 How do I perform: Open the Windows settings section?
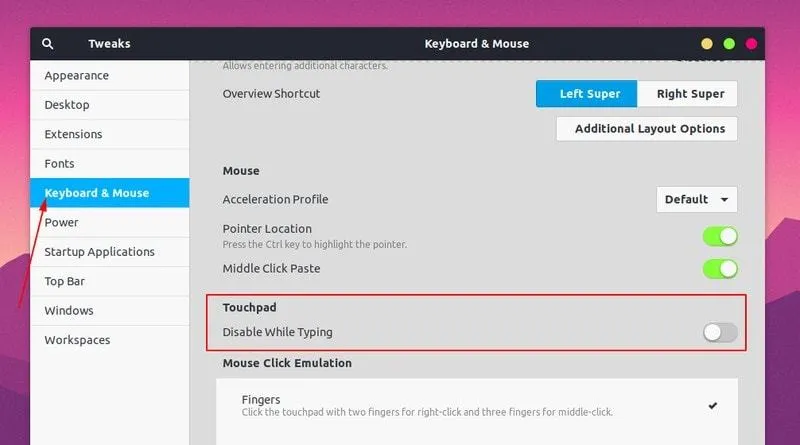click(69, 311)
